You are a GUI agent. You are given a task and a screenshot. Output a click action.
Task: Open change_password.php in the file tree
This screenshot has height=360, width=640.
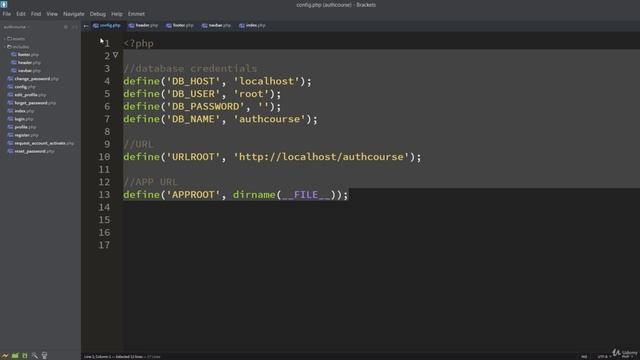[33, 79]
